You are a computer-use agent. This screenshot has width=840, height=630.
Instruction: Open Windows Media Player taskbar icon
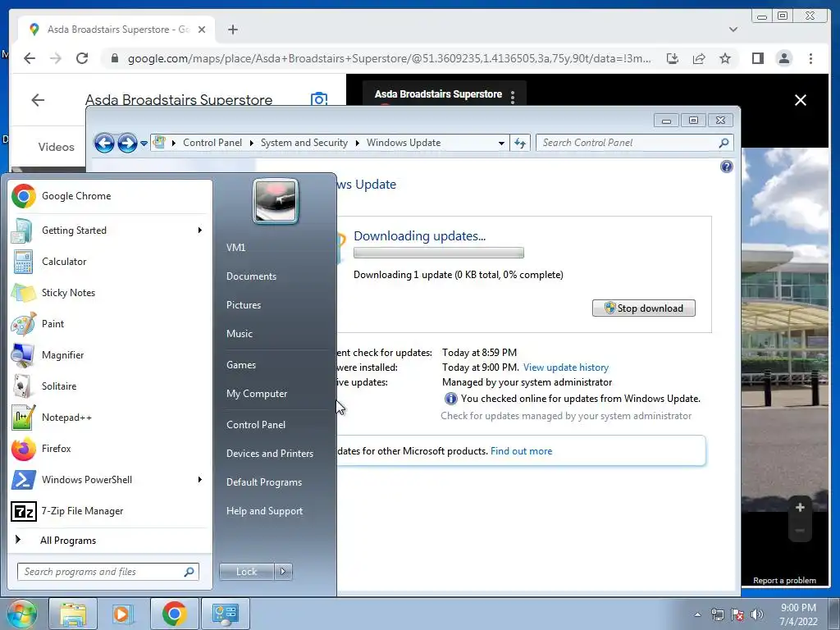tap(123, 614)
